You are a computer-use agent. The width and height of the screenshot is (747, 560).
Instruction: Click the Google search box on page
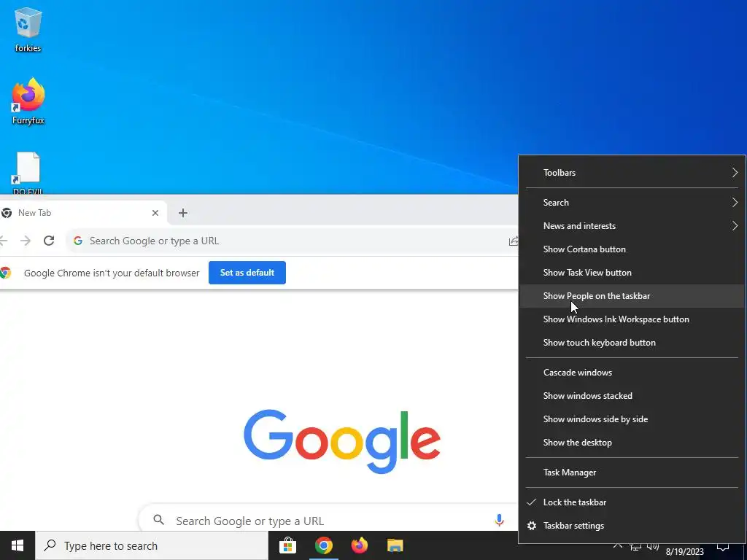click(x=328, y=520)
